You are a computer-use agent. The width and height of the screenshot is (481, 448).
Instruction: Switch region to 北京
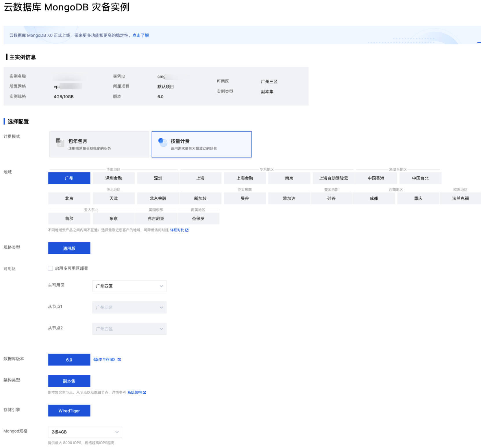click(69, 198)
